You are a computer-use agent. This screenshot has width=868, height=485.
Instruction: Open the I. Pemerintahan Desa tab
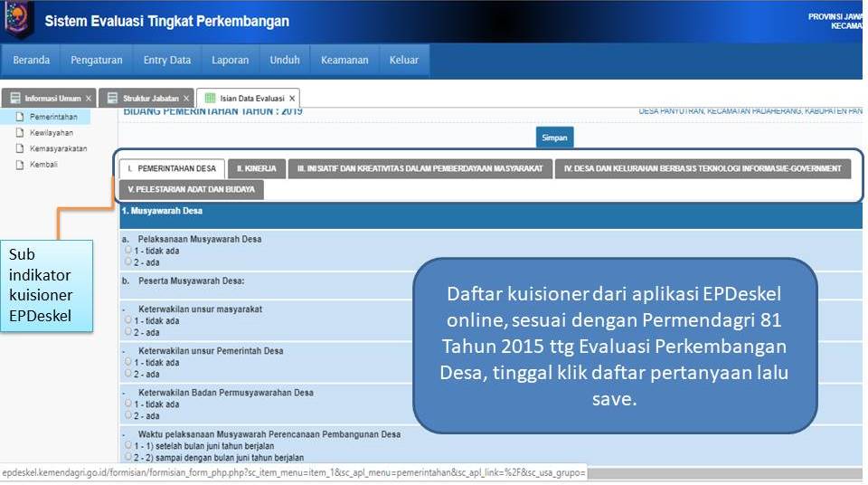(172, 168)
